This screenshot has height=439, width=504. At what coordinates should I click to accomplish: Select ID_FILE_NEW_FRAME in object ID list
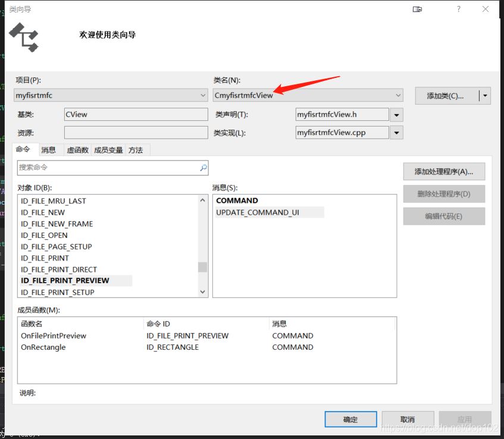pos(57,224)
